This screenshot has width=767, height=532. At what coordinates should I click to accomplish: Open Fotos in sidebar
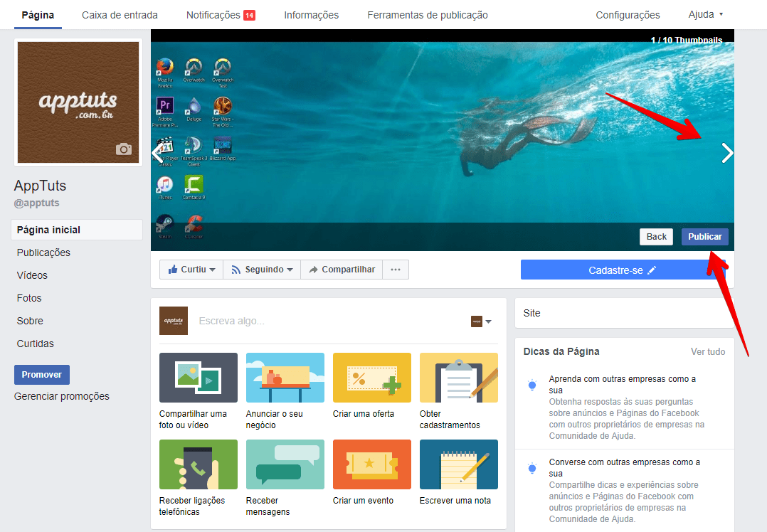tap(29, 298)
